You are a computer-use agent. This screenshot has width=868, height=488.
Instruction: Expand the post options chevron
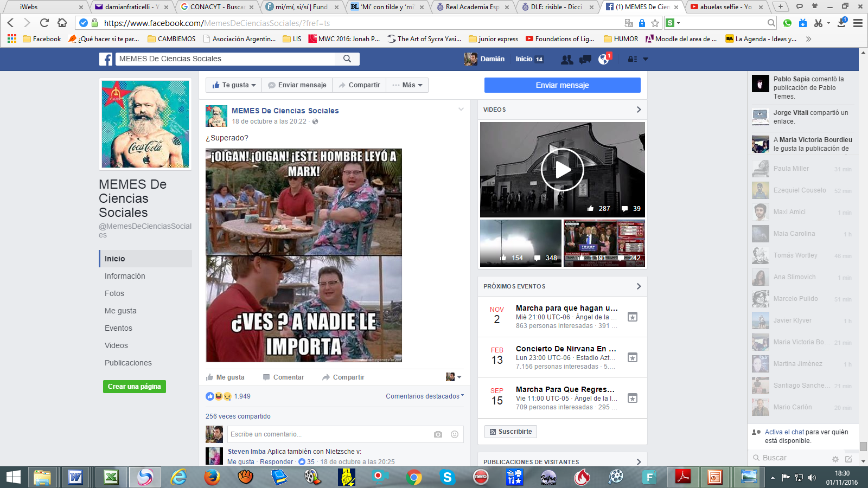pyautogui.click(x=461, y=110)
